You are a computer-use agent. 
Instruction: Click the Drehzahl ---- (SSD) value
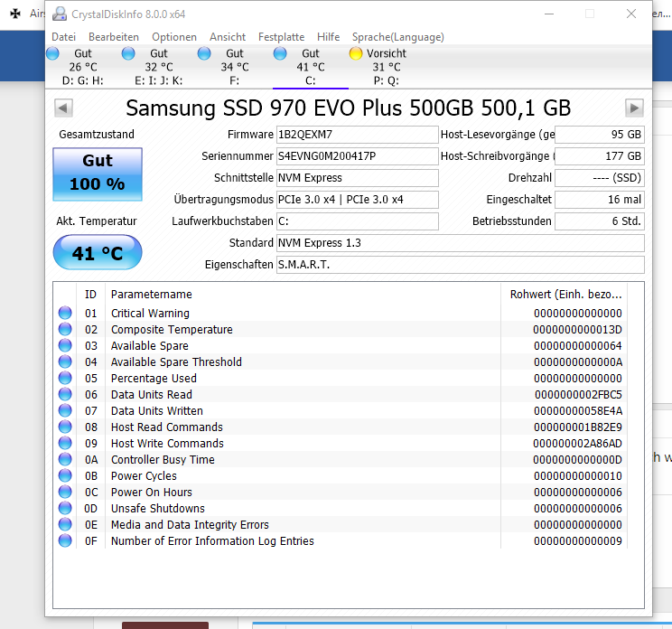pyautogui.click(x=600, y=178)
